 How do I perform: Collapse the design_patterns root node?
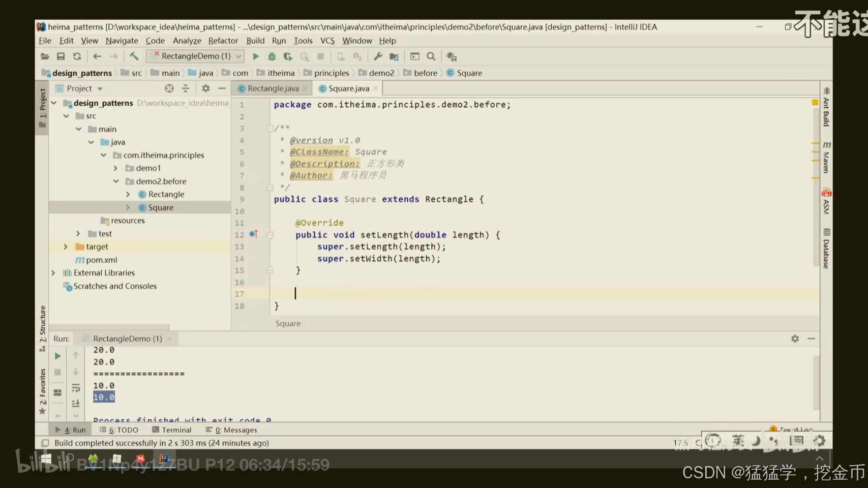point(53,103)
